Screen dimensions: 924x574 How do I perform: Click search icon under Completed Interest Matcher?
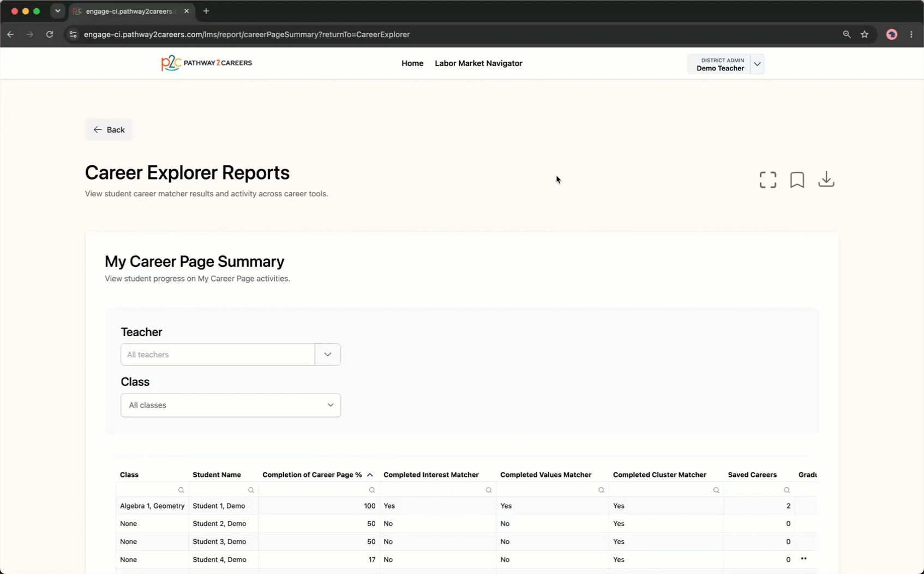point(489,490)
